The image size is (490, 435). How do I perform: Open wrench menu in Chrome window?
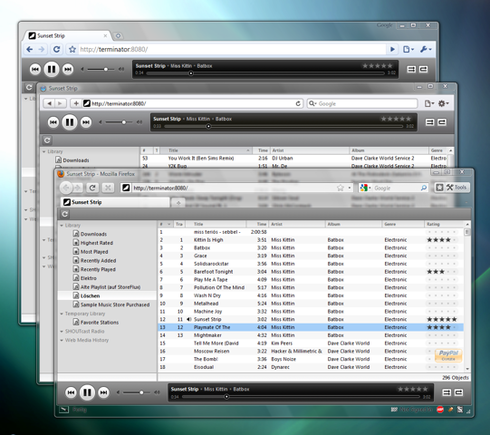426,50
